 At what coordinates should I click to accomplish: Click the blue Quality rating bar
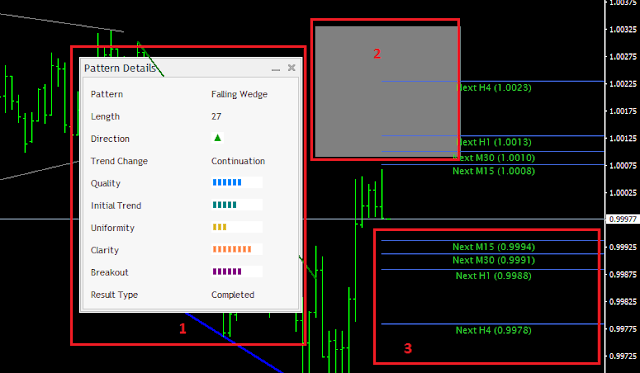pyautogui.click(x=227, y=182)
